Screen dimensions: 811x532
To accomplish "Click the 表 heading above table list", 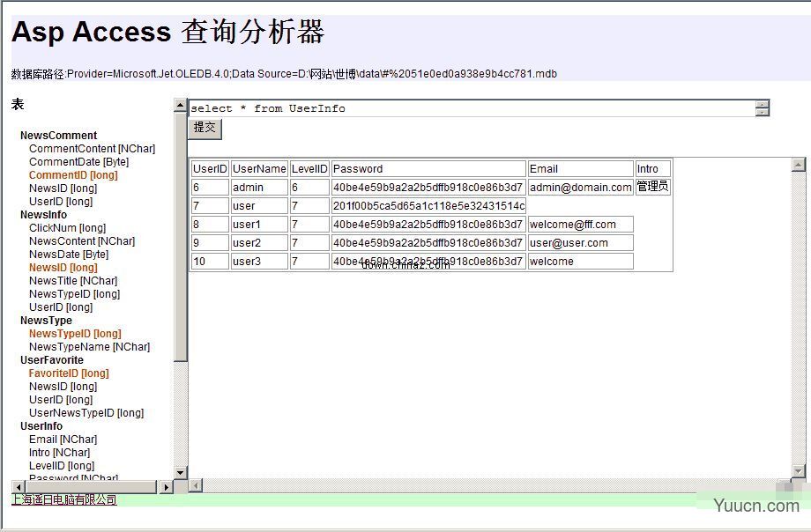I will tap(18, 104).
